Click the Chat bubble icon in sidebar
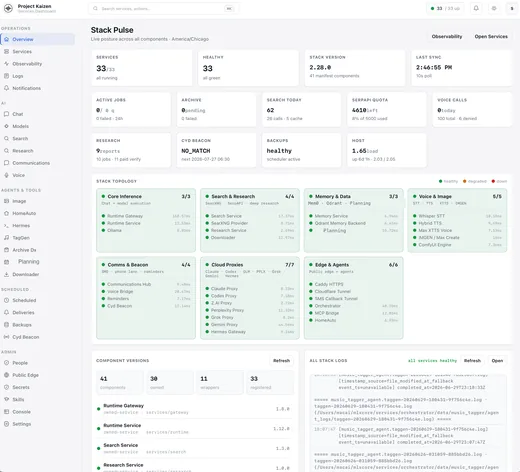Screen dimensions: 520x472 (6, 114)
